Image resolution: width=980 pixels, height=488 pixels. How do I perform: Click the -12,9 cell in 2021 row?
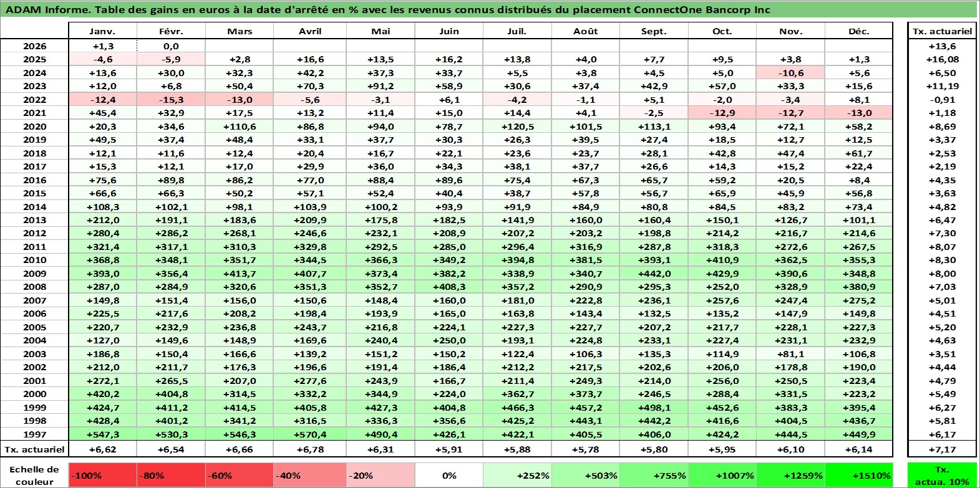[722, 113]
